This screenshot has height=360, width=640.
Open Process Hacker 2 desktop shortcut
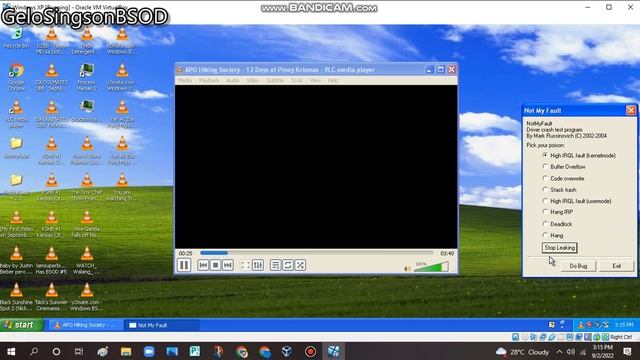pos(87,77)
